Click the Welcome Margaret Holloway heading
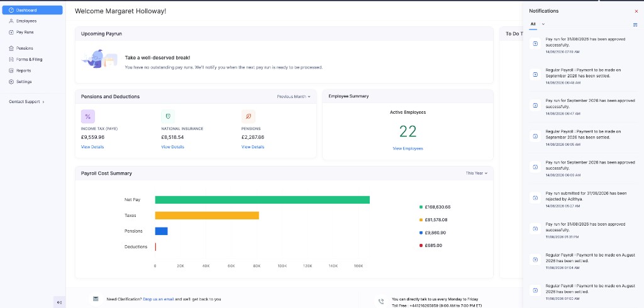This screenshot has width=644, height=308. pos(120,11)
